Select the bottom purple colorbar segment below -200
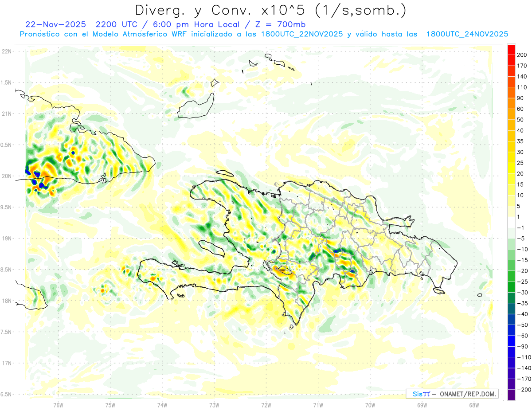532x411 pixels. [x=511, y=395]
